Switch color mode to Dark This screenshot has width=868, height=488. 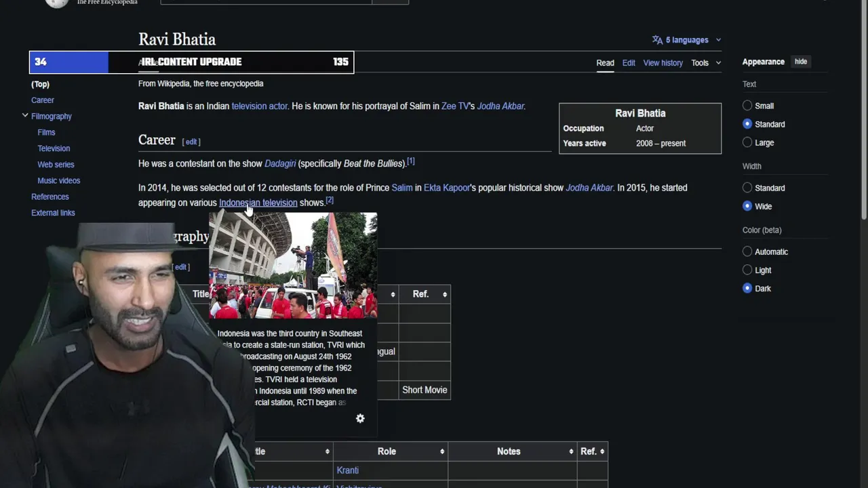click(x=747, y=288)
